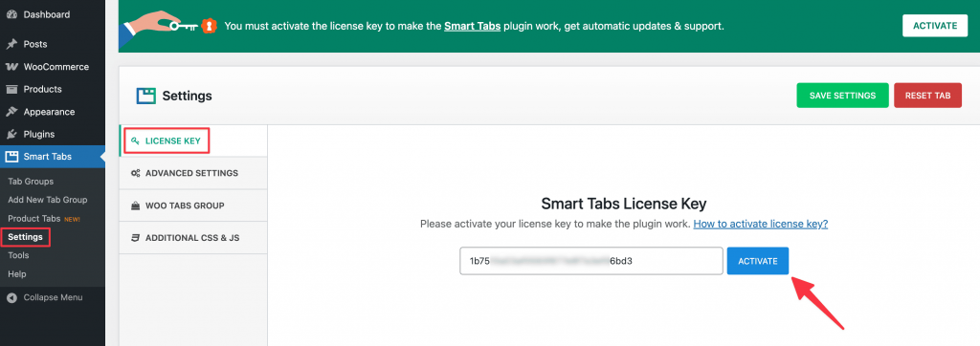The image size is (980, 346).
Task: Click the Settings header tab icon
Action: coord(146,97)
